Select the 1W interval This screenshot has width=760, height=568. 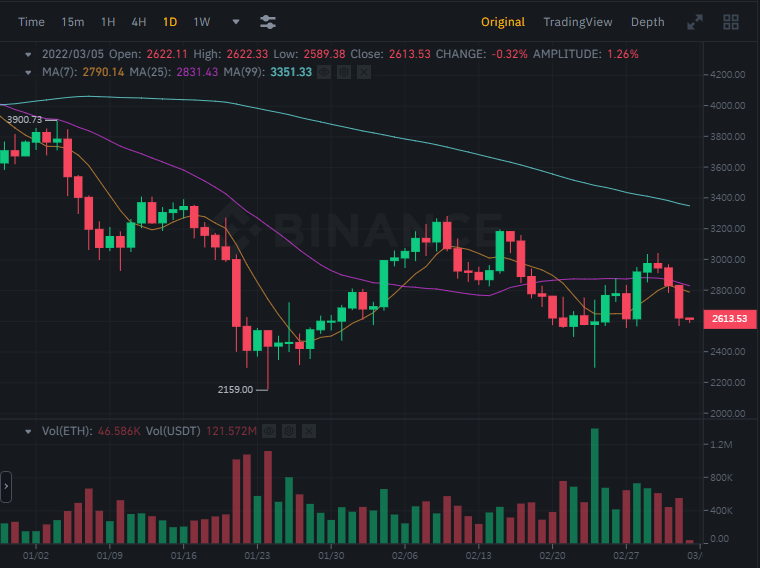tap(202, 21)
